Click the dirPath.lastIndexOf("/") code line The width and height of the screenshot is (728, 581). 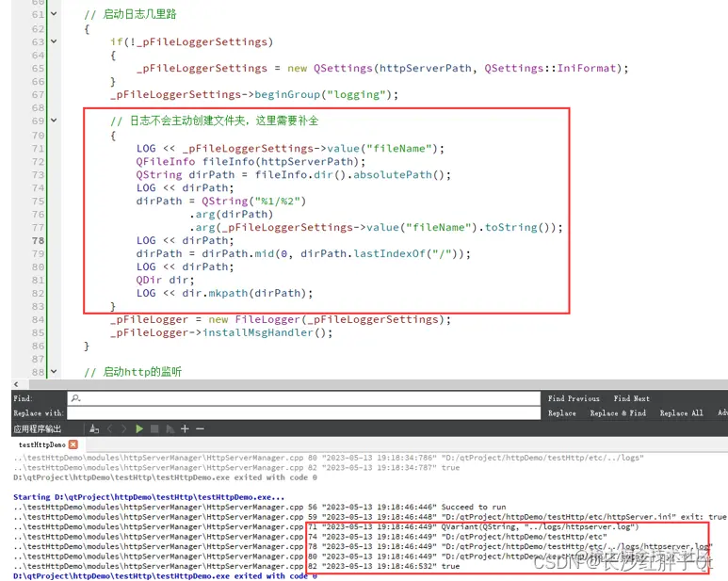(303, 254)
